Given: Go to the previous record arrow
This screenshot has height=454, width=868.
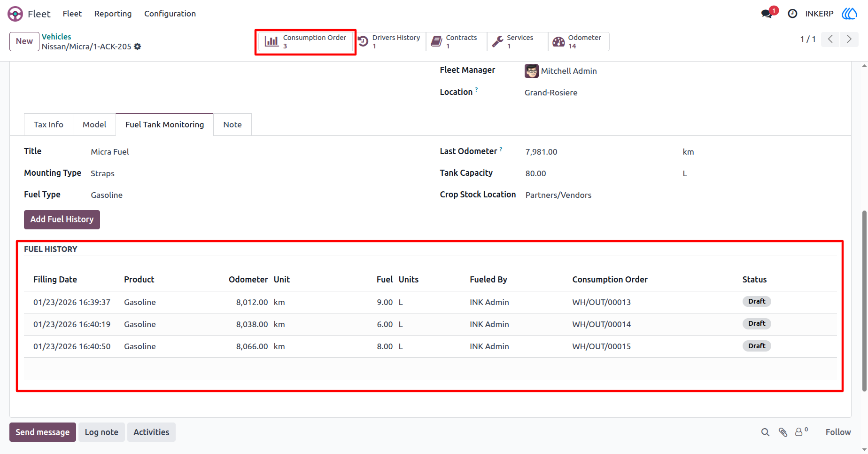Looking at the screenshot, I should (830, 39).
